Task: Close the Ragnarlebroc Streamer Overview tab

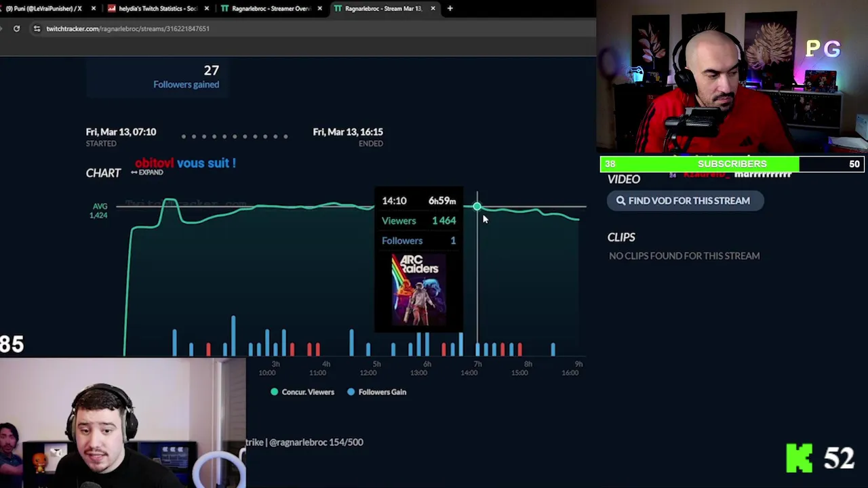Action: [x=320, y=9]
